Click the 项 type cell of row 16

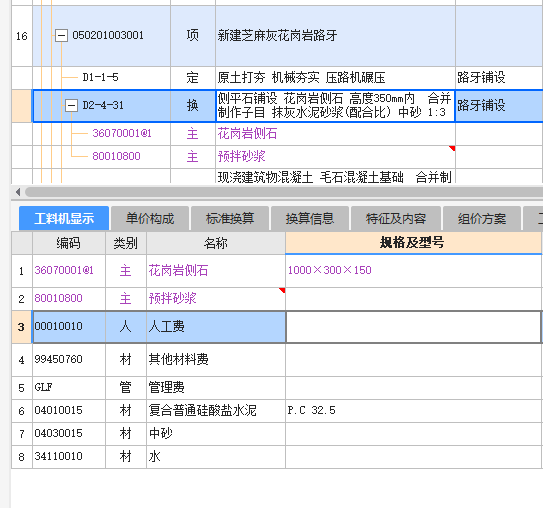tap(193, 36)
